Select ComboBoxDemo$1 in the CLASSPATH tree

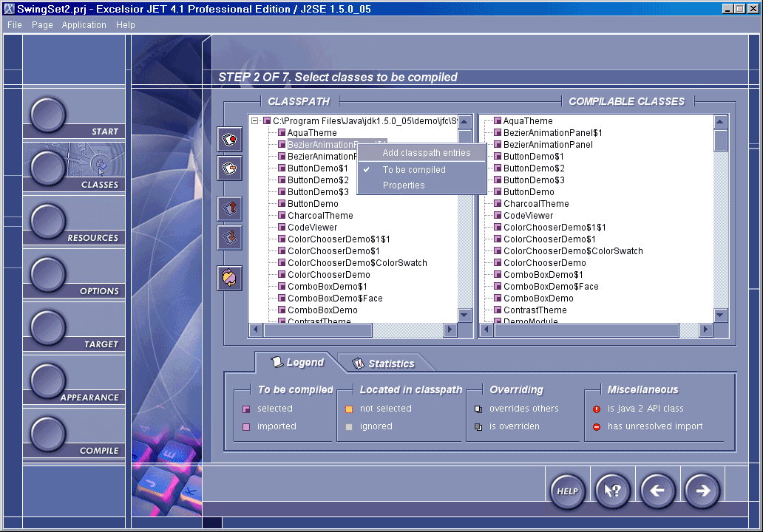[x=327, y=287]
